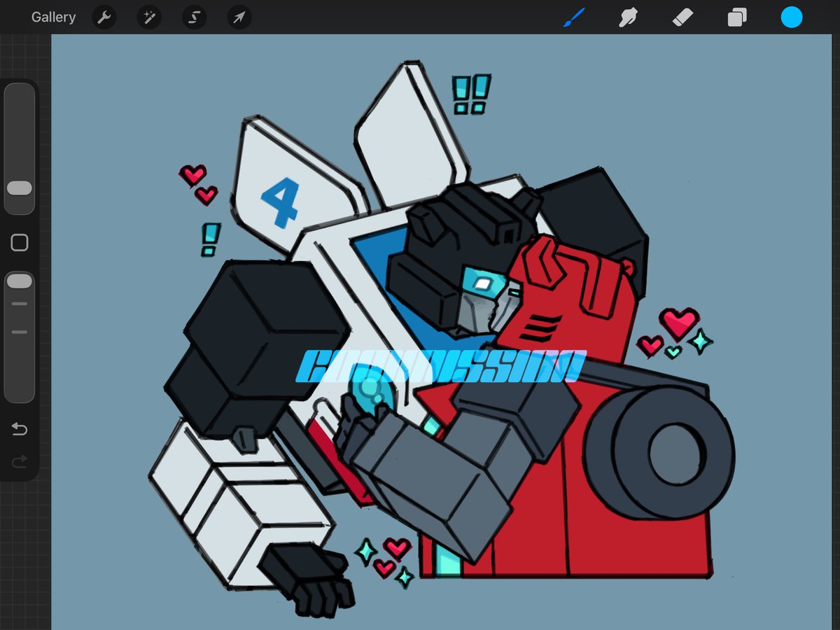Activate the Transform arrow tool
The height and width of the screenshot is (630, 840).
coord(239,17)
